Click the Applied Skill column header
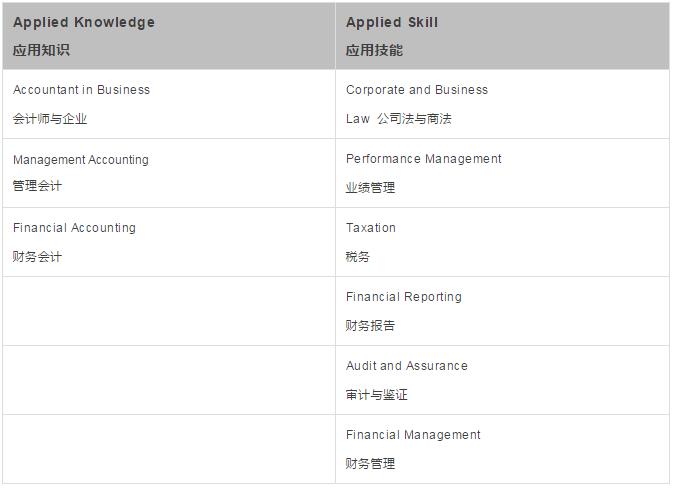 [x=392, y=22]
